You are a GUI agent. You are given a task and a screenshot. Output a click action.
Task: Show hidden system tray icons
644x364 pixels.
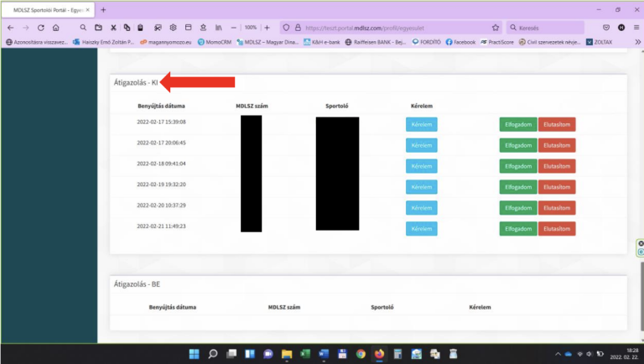(557, 353)
